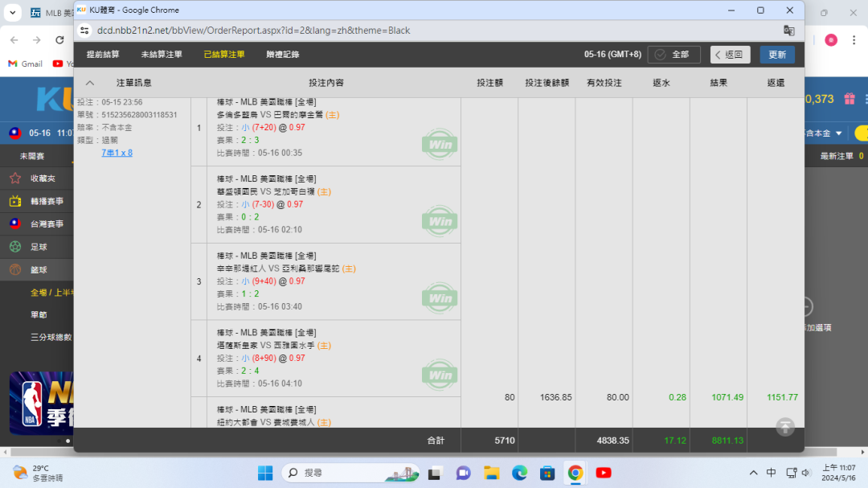Expand the system tray hidden icons chevron

[753, 473]
